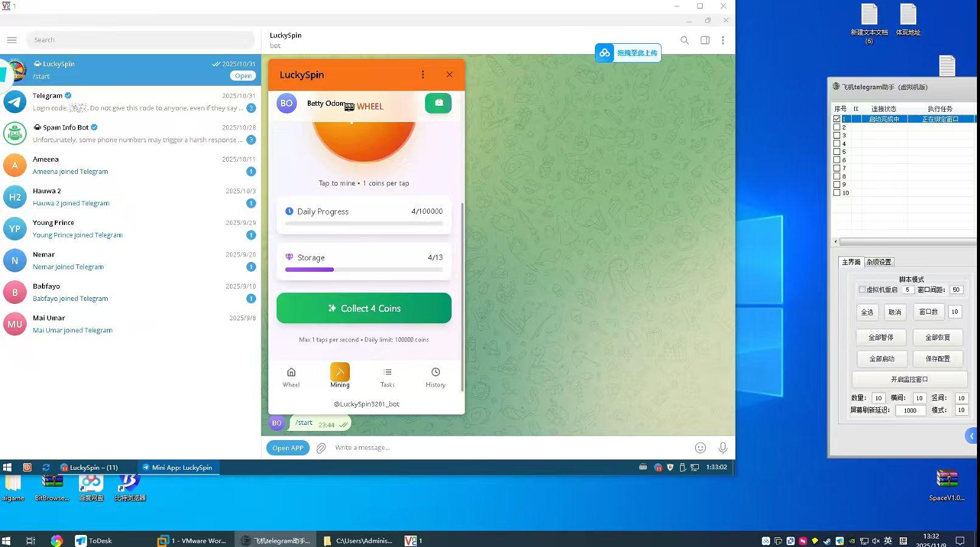The image size is (980, 547).
Task: Uncheck the row 1 checkbox
Action: [837, 119]
